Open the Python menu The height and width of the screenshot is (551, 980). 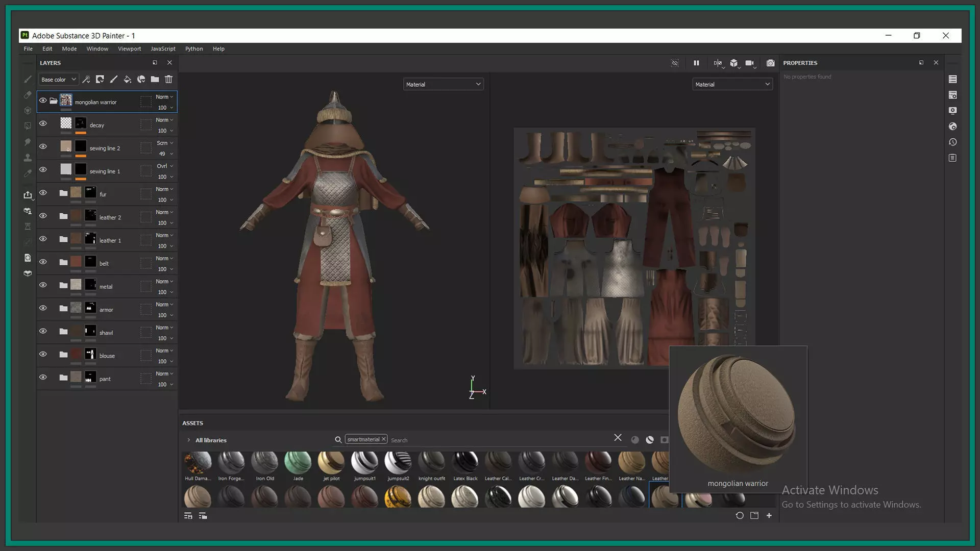click(194, 49)
